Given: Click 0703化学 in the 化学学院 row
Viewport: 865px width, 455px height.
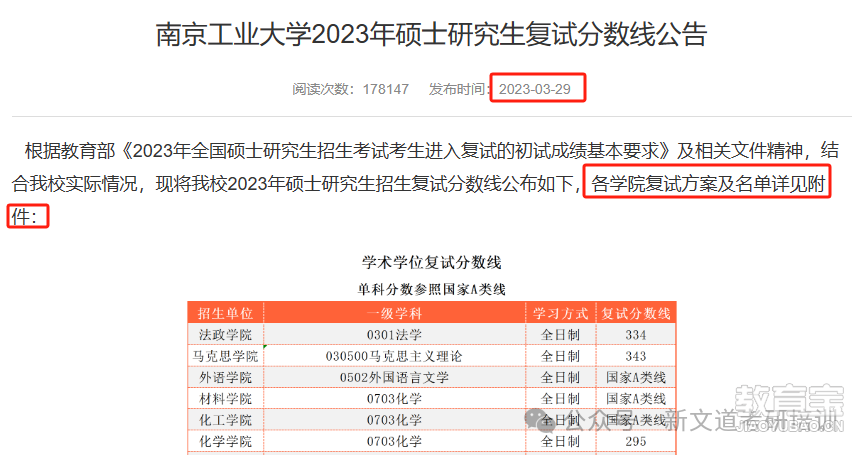Looking at the screenshot, I should tap(394, 441).
